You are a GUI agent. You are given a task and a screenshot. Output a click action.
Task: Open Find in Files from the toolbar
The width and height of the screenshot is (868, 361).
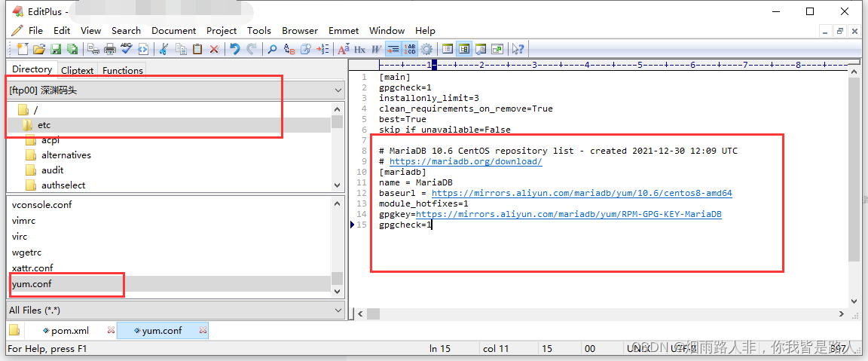tap(306, 49)
